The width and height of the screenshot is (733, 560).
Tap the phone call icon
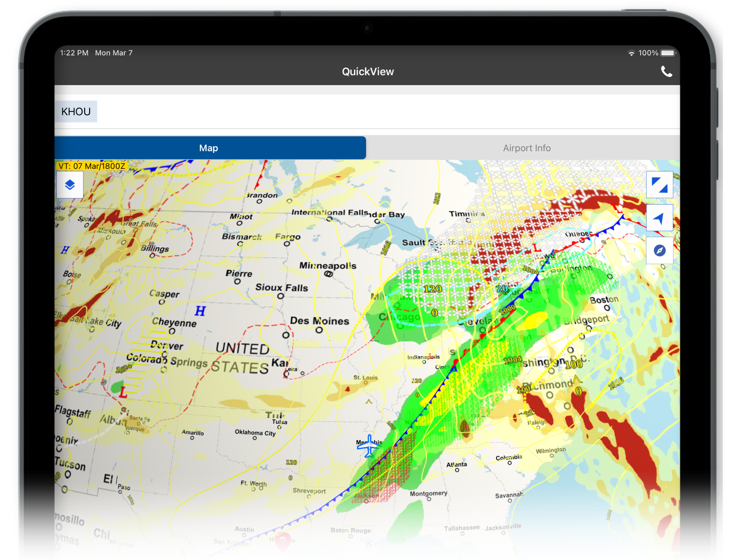[x=666, y=72]
